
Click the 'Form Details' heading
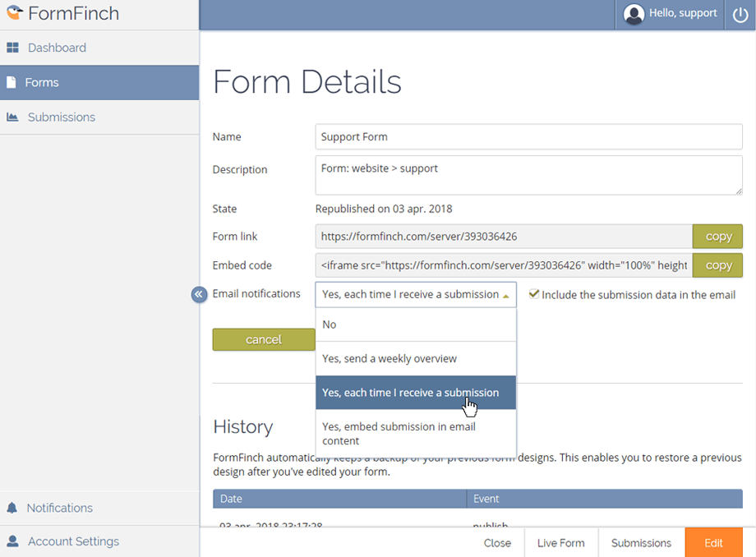click(x=307, y=81)
